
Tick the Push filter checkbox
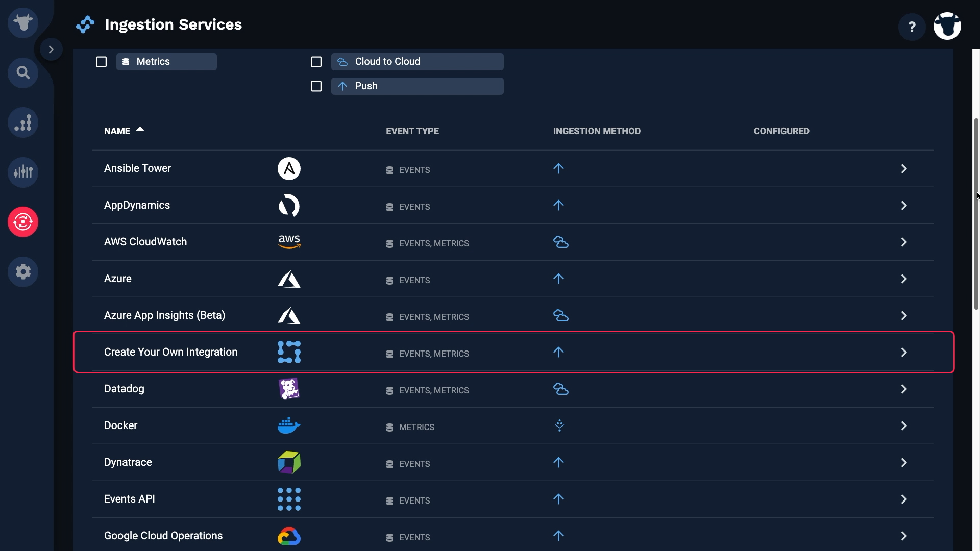(x=316, y=86)
